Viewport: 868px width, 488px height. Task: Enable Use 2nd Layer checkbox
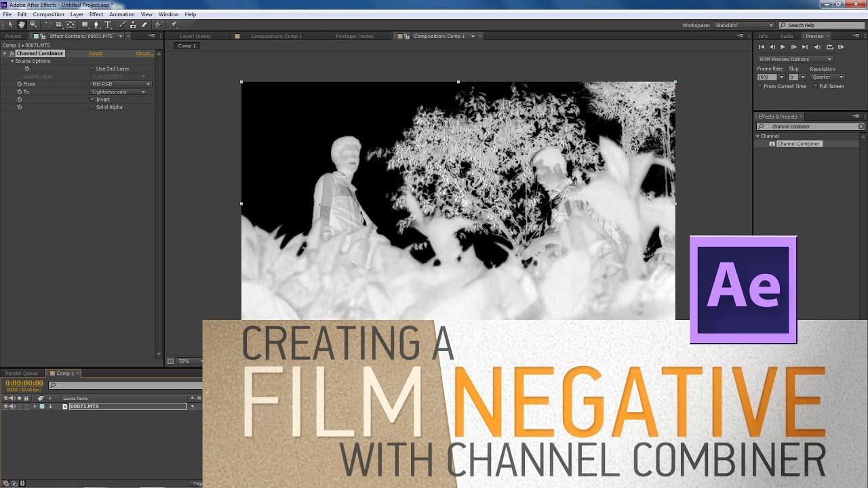(92, 68)
